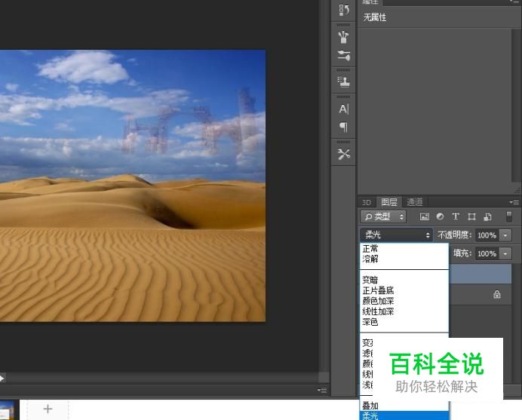Image resolution: width=522 pixels, height=420 pixels.
Task: Click the Properties panel vertical scrollbar
Action: coord(516,105)
